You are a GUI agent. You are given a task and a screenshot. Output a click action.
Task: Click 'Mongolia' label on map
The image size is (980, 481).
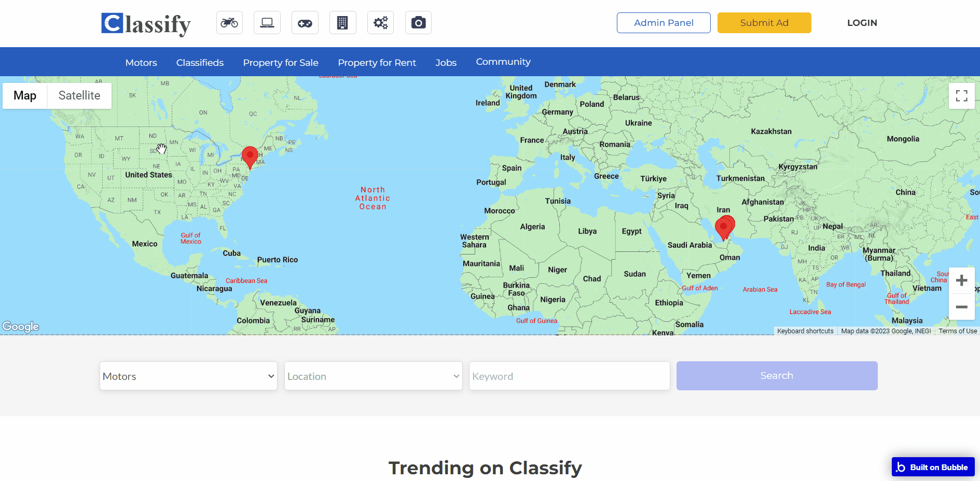[903, 139]
